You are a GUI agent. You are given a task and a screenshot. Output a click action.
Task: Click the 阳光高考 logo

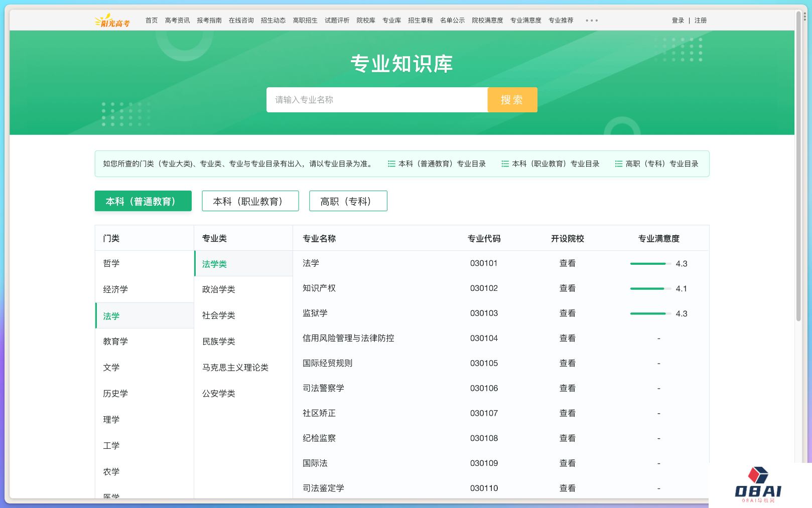(112, 21)
